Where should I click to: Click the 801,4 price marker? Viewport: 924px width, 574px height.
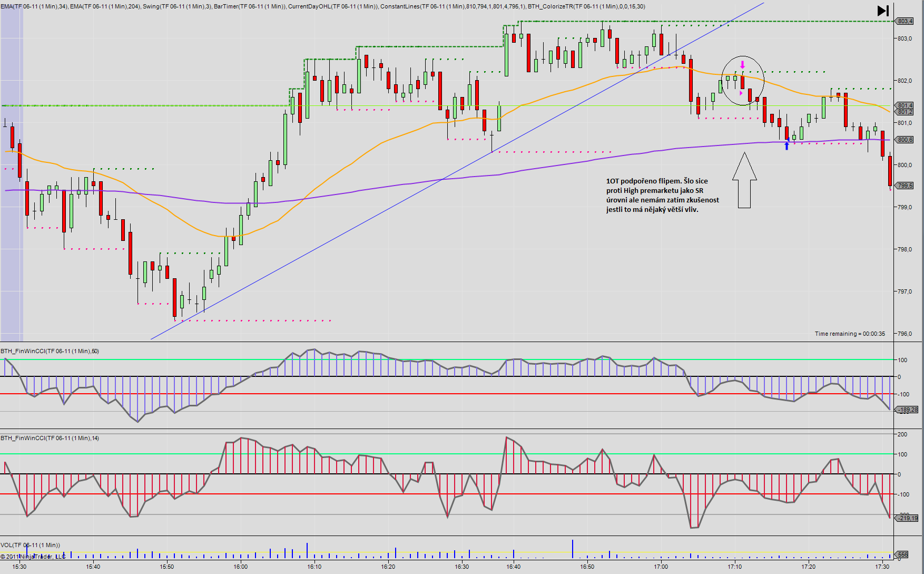click(x=905, y=105)
